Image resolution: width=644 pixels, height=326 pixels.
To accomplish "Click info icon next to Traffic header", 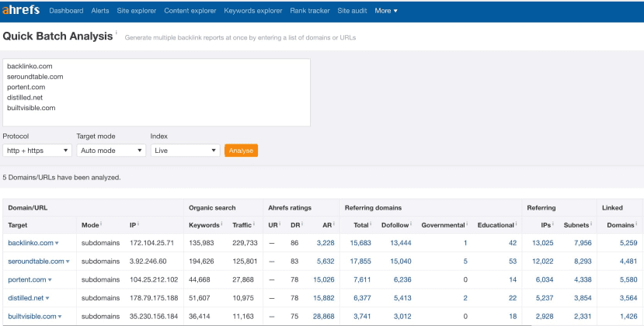I will click(254, 224).
